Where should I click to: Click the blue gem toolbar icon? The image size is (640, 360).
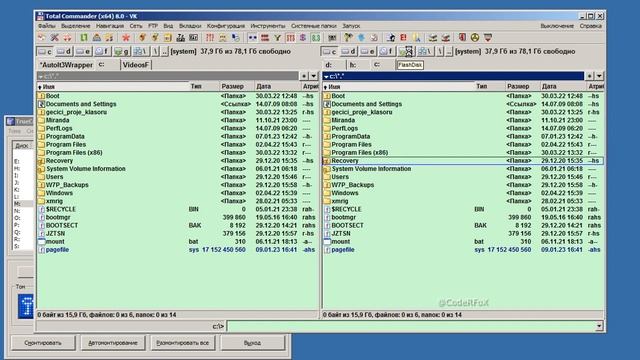(x=361, y=38)
